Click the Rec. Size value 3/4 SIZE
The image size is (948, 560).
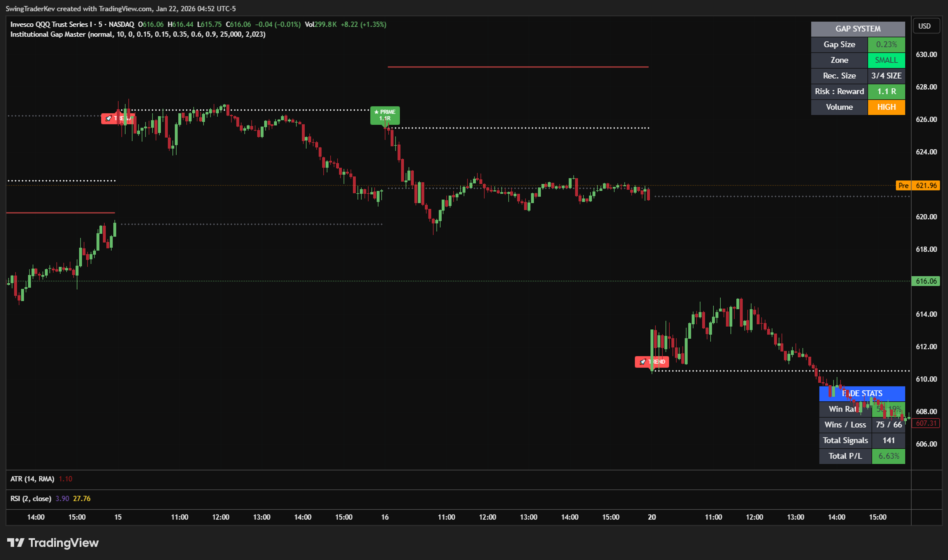click(886, 76)
